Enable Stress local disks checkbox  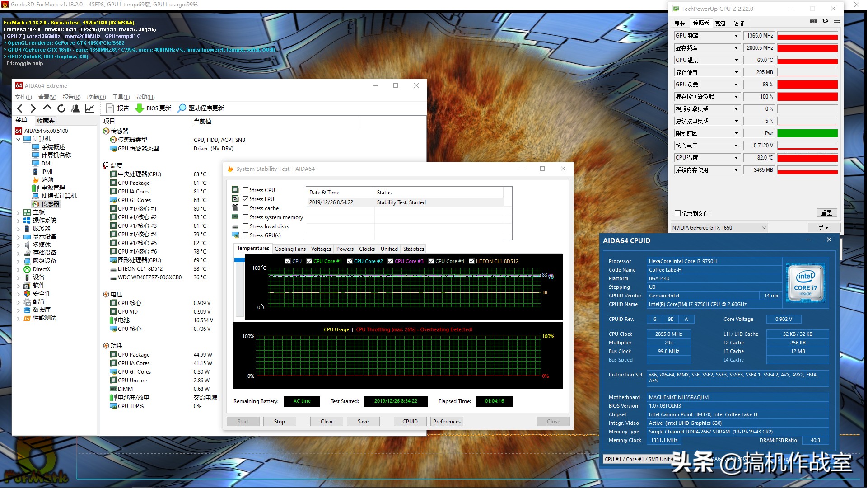(246, 226)
